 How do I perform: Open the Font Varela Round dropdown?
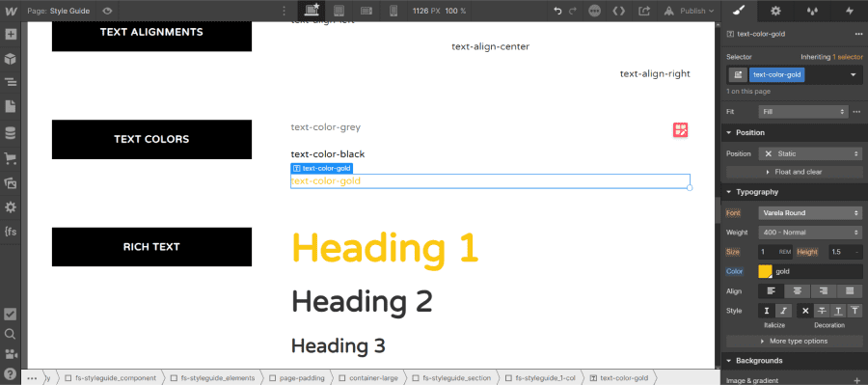810,212
